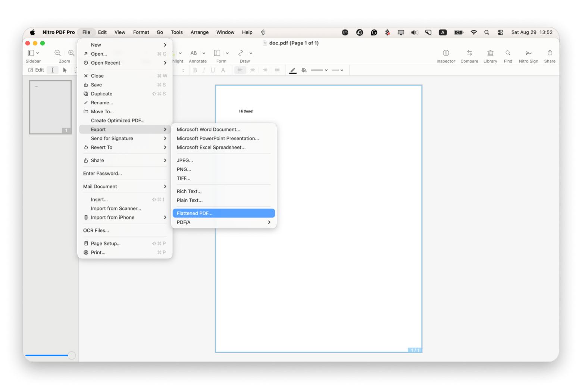Expand the Form tool options chevron

coord(227,53)
